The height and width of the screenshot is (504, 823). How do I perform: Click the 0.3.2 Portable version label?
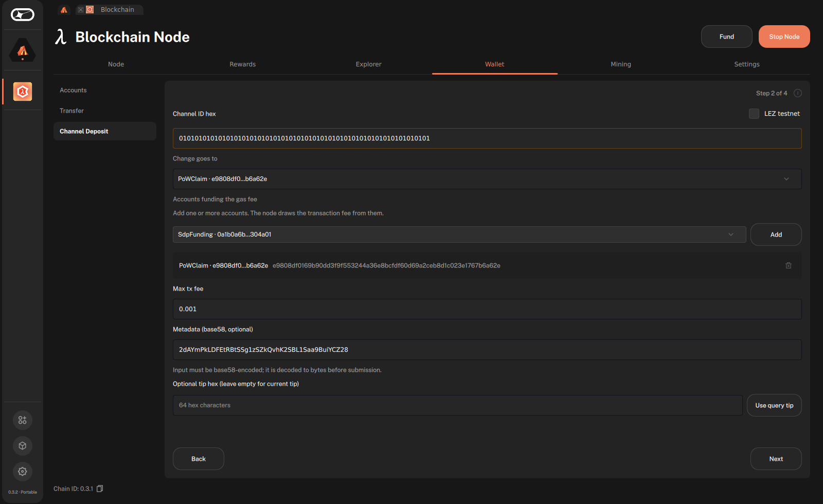(23, 492)
